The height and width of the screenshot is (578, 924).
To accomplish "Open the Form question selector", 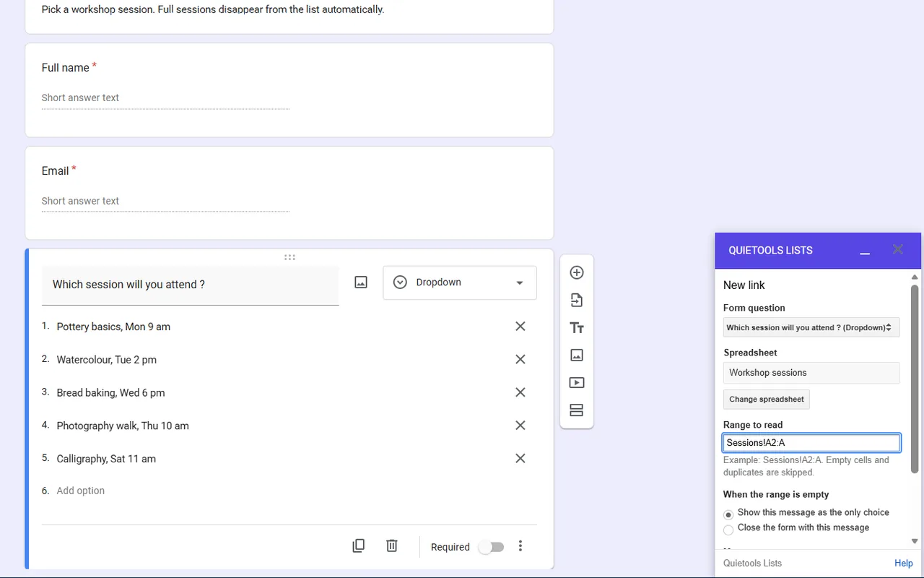I will click(811, 327).
